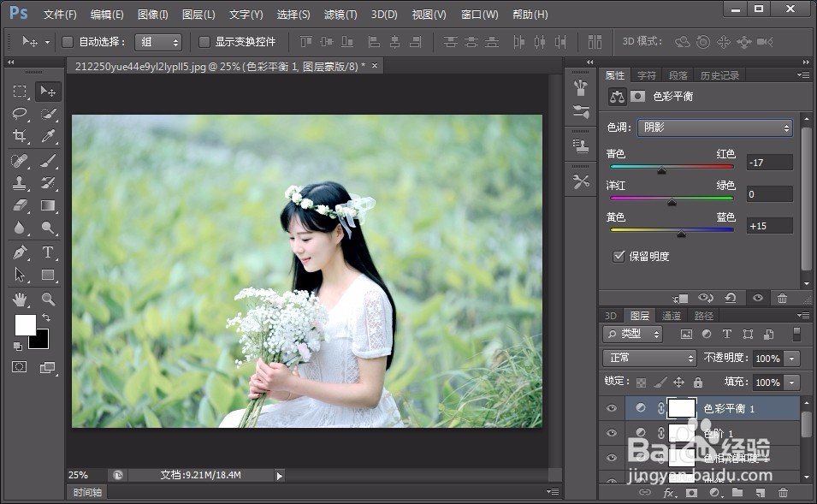The image size is (817, 504).
Task: Select the Horizontal Type tool
Action: 48,252
